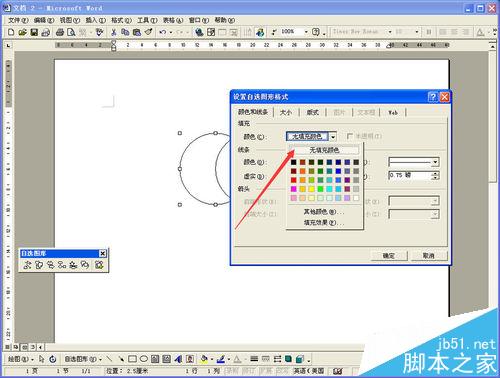500x378 pixels.
Task: Click the Line Color pen icon
Action: tap(220, 359)
